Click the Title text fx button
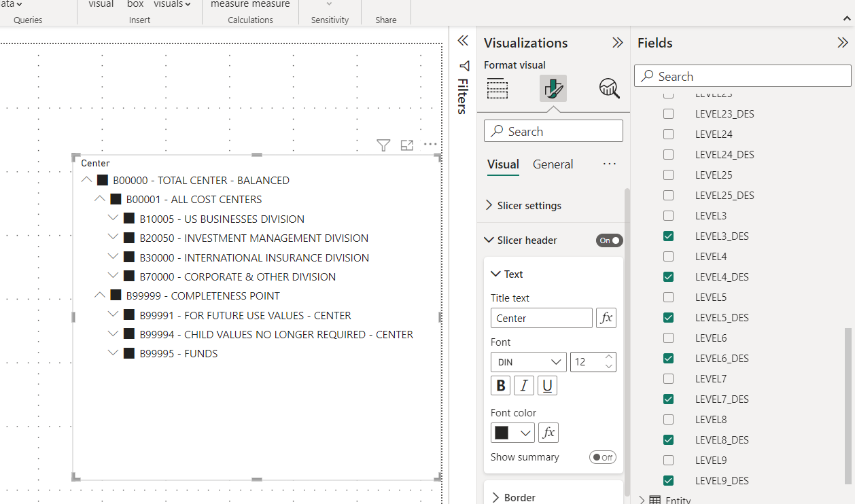This screenshot has height=504, width=855. [x=606, y=318]
